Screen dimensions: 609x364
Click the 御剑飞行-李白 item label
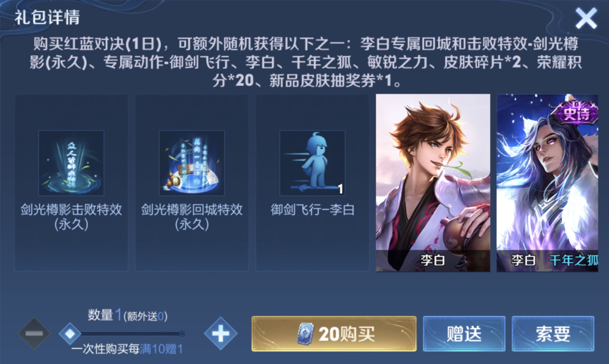(312, 210)
